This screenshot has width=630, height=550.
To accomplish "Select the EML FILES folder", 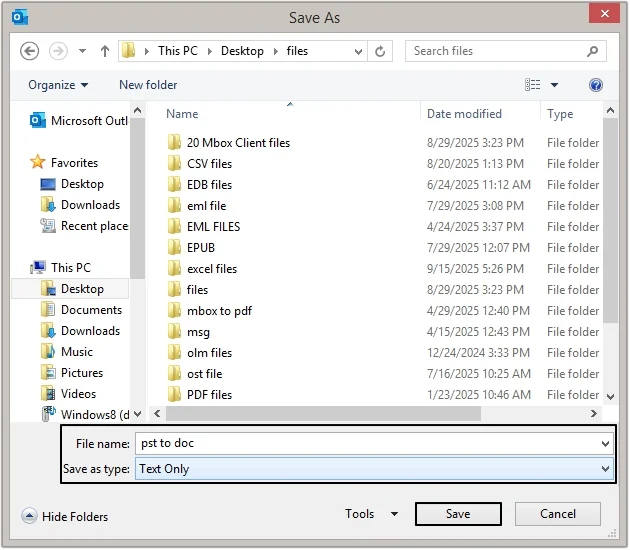I will [x=204, y=227].
